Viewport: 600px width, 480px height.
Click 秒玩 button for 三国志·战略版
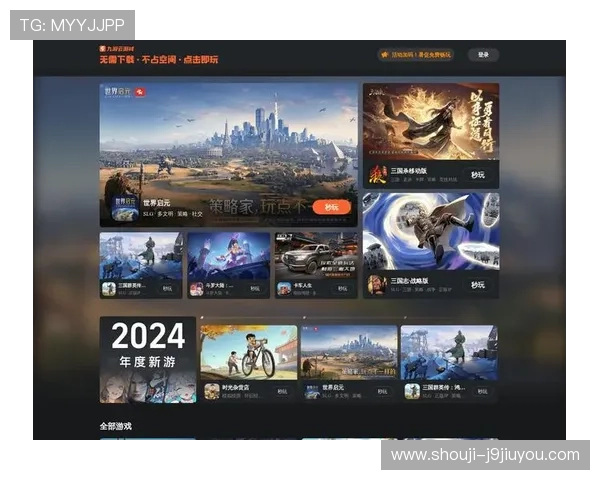[478, 285]
